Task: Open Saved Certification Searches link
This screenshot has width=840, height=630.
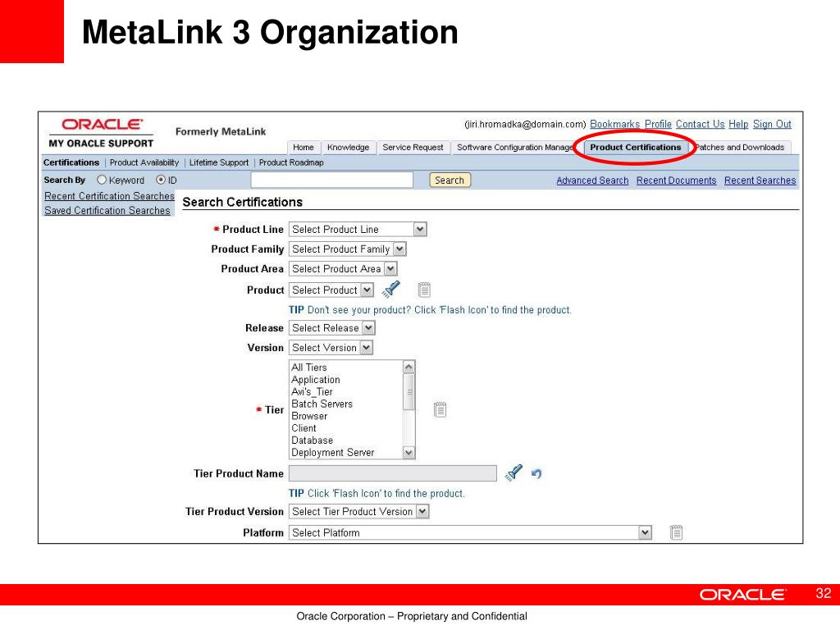Action: click(x=107, y=211)
